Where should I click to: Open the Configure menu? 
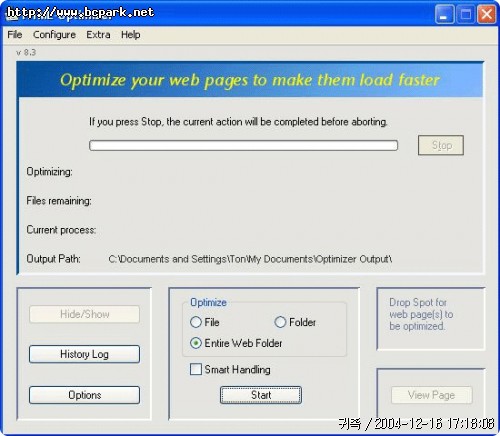point(54,35)
